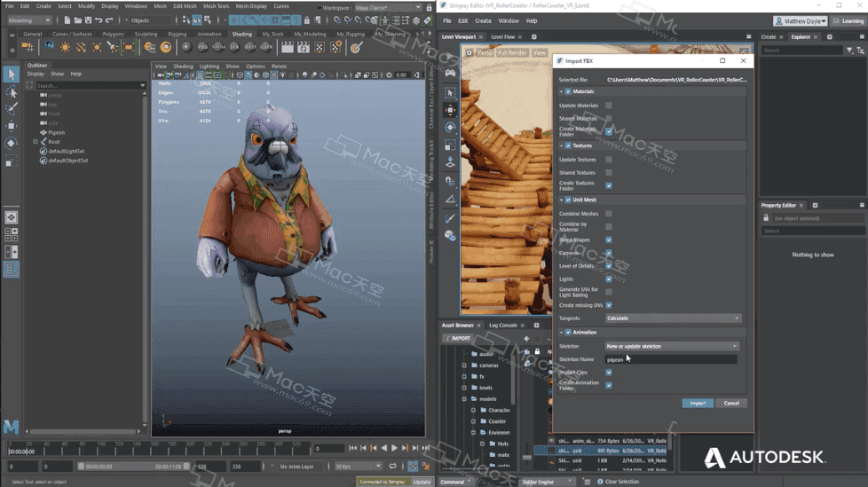Viewport: 868px width, 487px height.
Task: Open the Mesh Tools menu in Maya
Action: pos(216,6)
